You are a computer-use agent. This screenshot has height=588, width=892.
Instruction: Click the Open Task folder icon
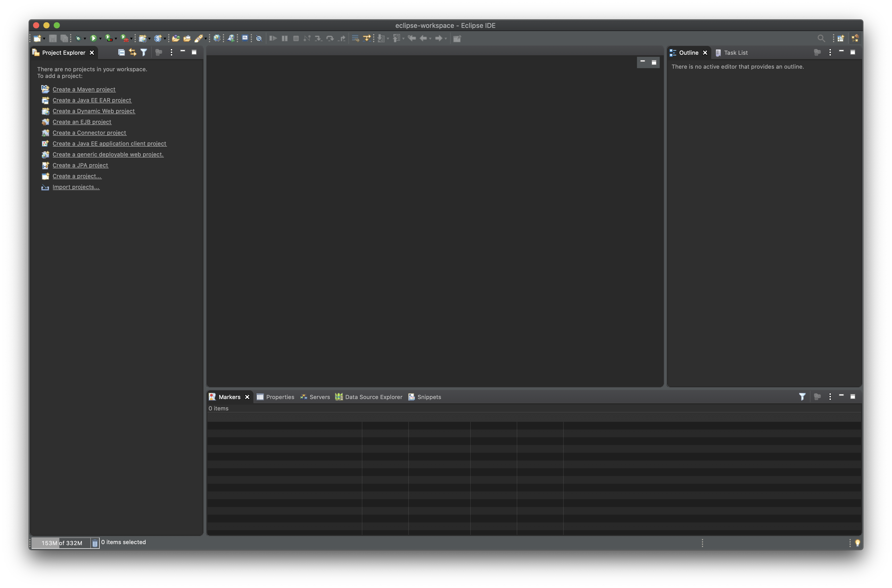[x=187, y=38]
